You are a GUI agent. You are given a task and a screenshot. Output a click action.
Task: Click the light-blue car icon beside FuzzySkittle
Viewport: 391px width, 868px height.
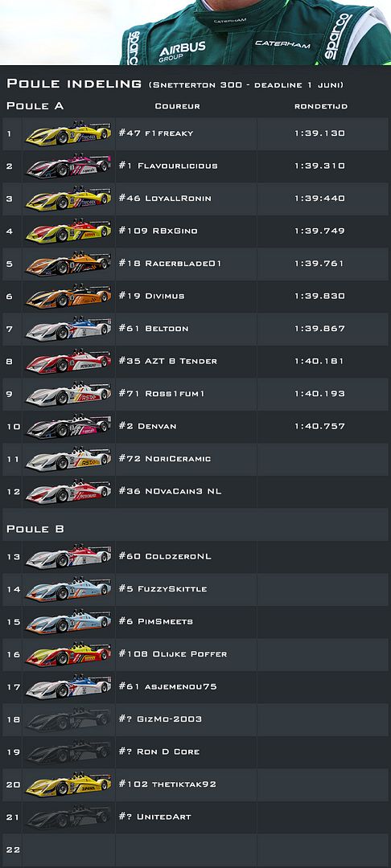(x=68, y=589)
